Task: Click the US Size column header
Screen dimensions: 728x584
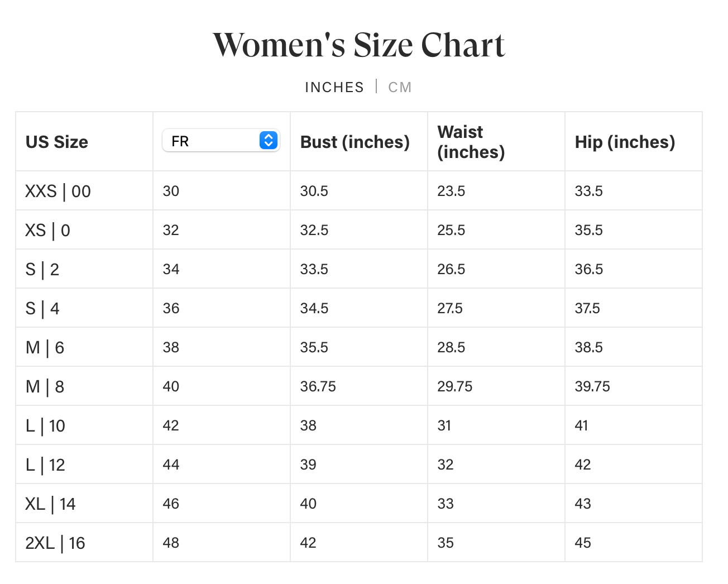Action: pyautogui.click(x=57, y=142)
